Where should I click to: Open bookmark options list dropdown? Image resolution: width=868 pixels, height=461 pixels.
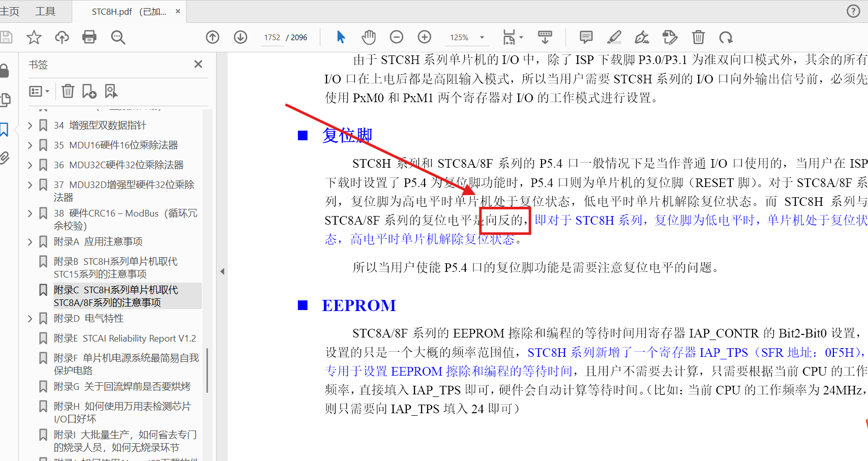[39, 91]
